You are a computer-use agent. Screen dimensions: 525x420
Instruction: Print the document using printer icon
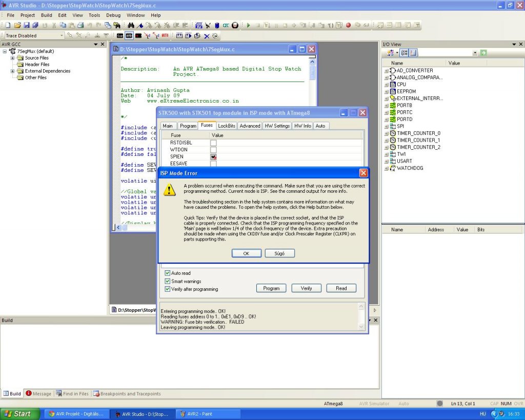[x=80, y=25]
